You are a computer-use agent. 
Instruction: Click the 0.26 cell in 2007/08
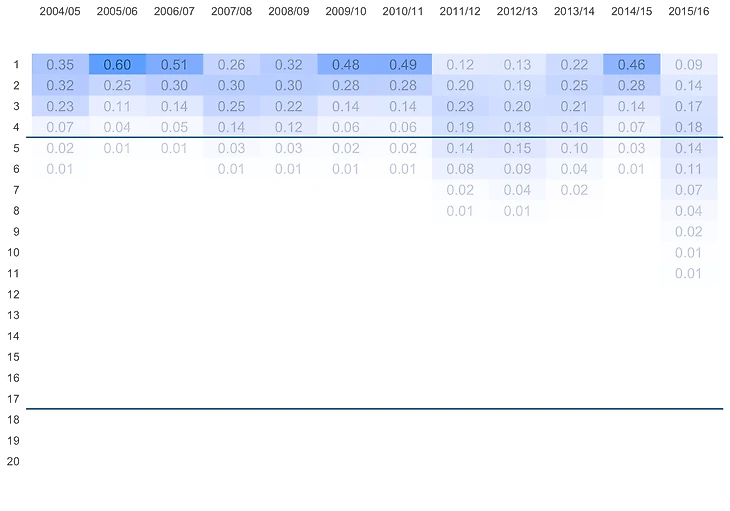pyautogui.click(x=231, y=65)
